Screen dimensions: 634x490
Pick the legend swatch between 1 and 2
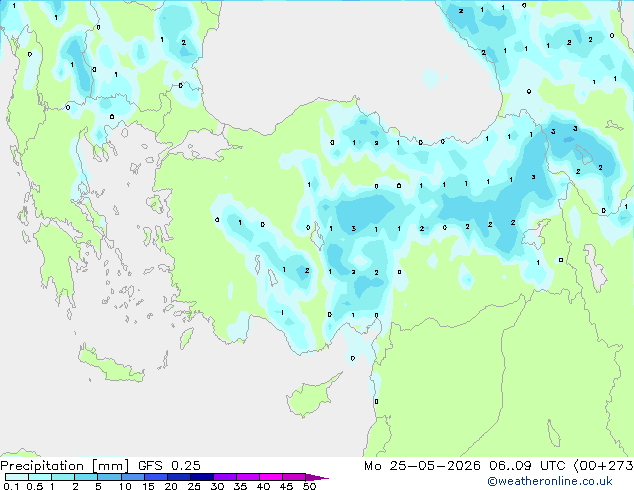tap(63, 477)
